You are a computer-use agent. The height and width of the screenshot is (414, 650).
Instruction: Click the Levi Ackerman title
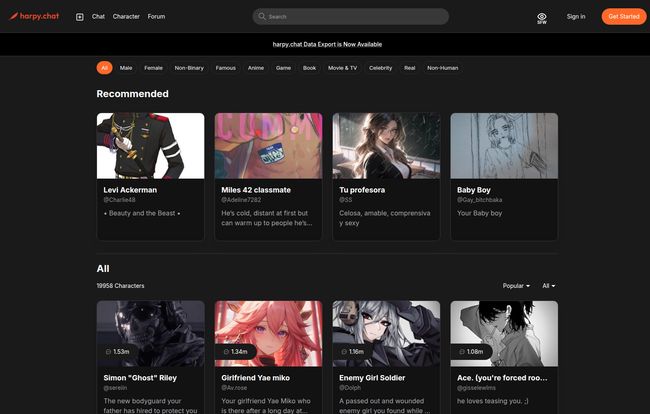point(130,190)
